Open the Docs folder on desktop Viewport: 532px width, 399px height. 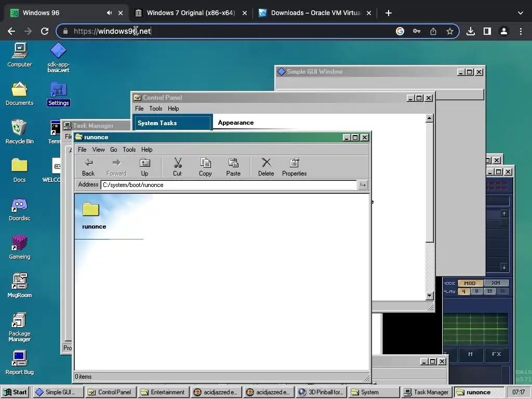tap(19, 170)
